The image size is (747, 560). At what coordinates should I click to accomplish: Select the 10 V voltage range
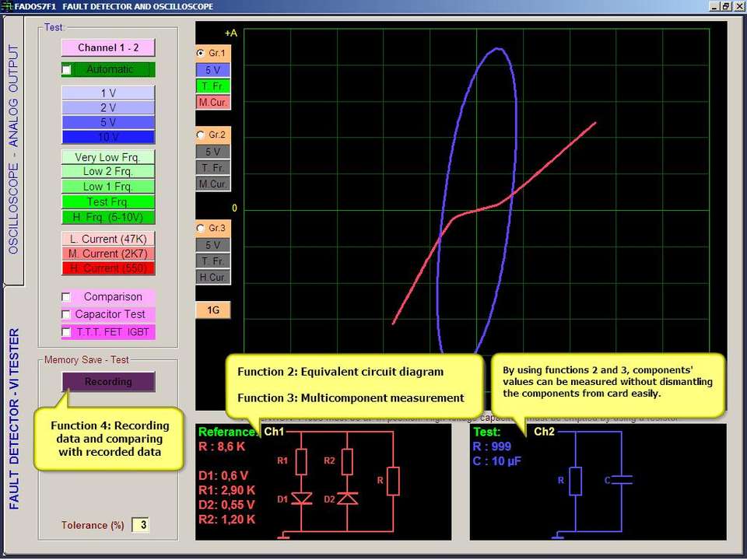[108, 137]
